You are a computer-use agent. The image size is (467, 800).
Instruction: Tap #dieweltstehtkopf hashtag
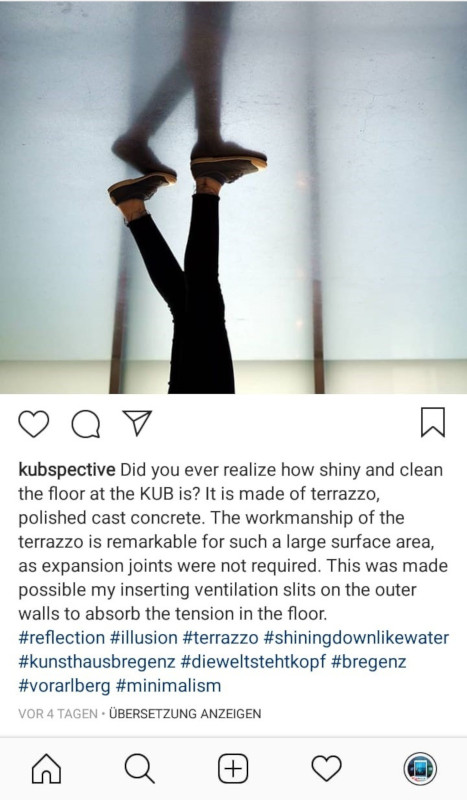pyautogui.click(x=254, y=662)
